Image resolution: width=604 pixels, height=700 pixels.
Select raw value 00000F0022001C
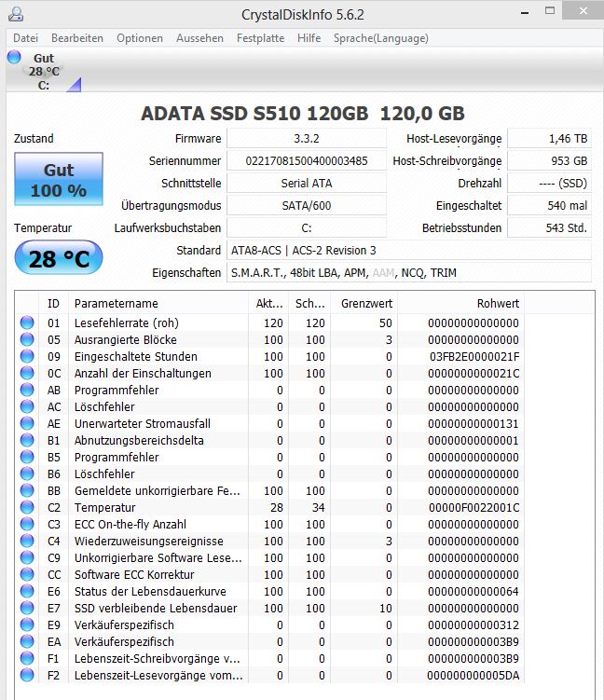click(x=474, y=507)
